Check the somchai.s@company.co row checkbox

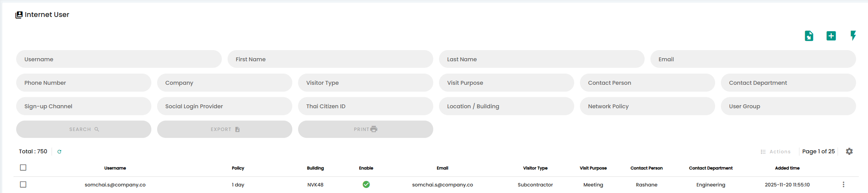pos(23,185)
